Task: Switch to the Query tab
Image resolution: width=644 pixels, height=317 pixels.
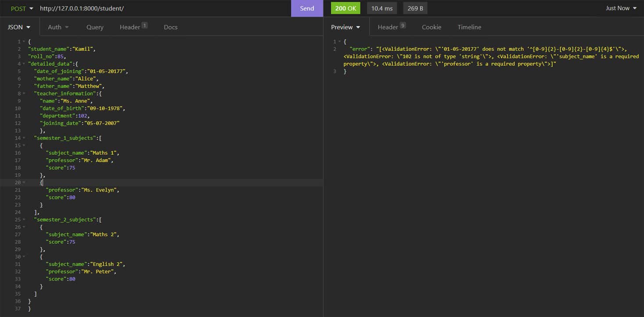Action: point(95,27)
